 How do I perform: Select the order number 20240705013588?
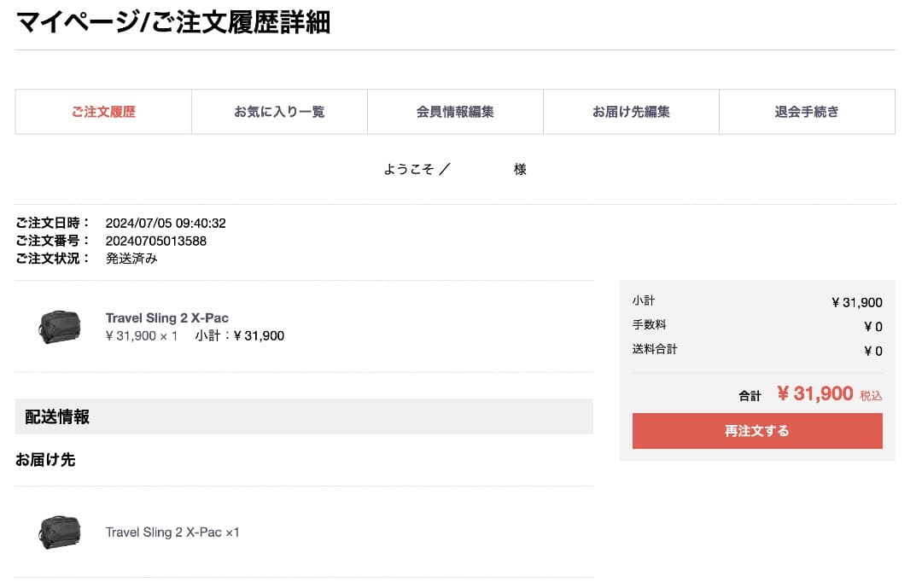coord(155,241)
